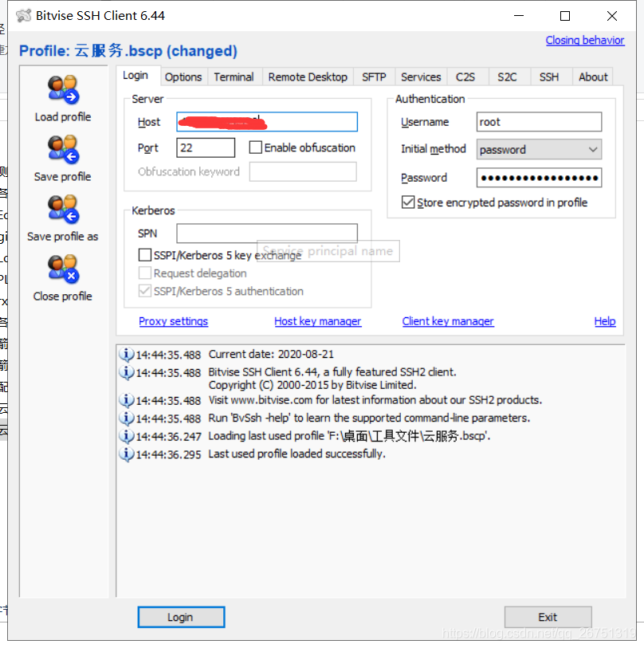The image size is (644, 648).
Task: Click the Save profile icon
Action: tap(63, 150)
